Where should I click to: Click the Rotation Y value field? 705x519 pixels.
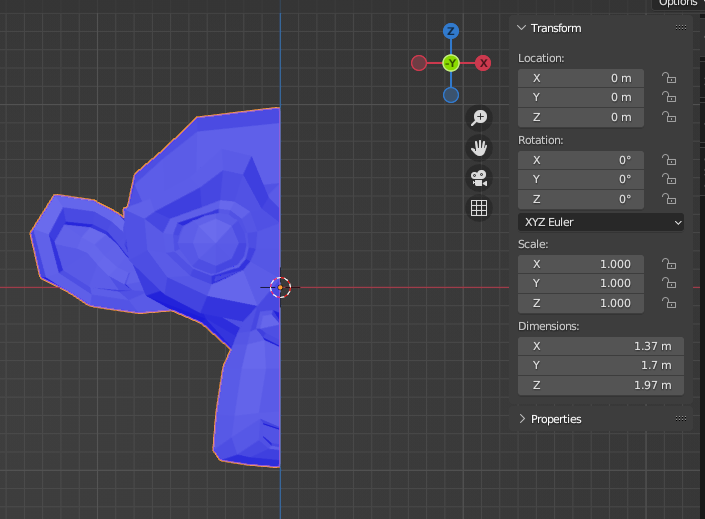click(x=581, y=179)
